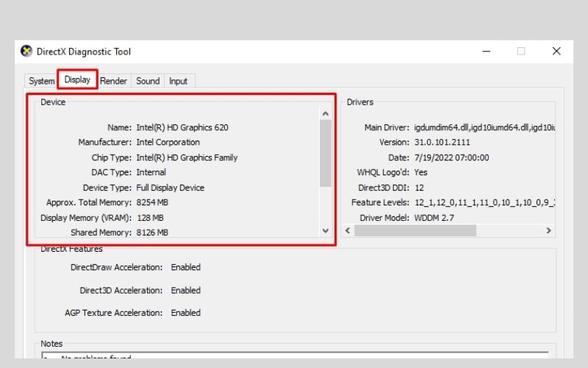Screen dimensions: 588x368
Task: Click the Display Memory (VRAM) label
Action: [x=86, y=218]
